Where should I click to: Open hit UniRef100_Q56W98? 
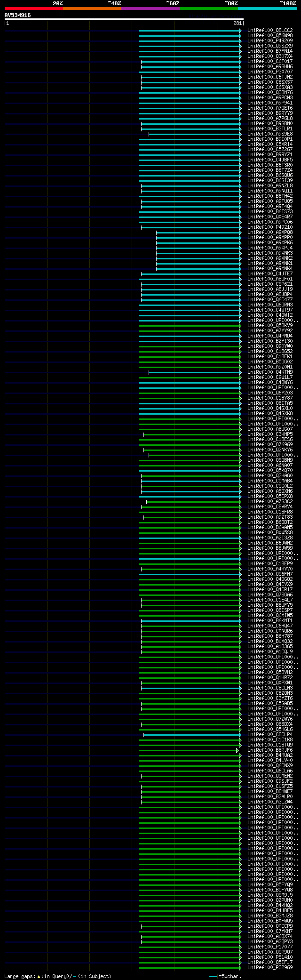(270, 35)
